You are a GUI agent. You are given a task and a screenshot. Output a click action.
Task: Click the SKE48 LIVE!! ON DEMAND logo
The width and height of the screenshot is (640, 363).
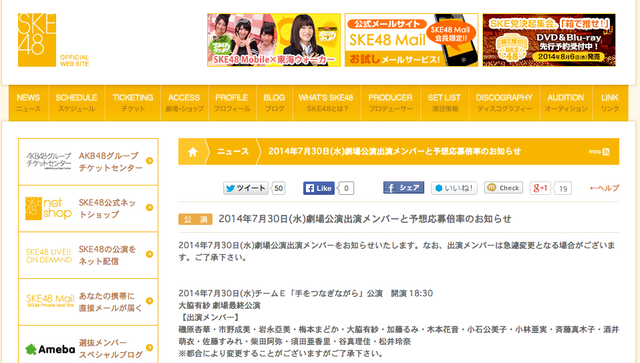(x=49, y=256)
